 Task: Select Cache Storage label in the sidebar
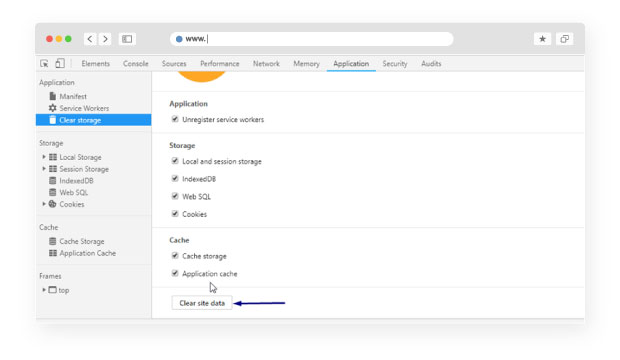tap(82, 241)
